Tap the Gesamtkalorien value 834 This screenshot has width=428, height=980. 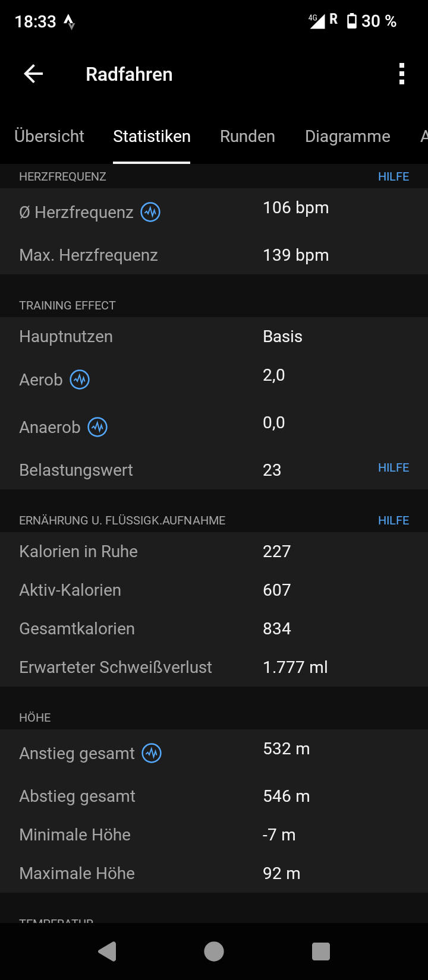tap(277, 628)
